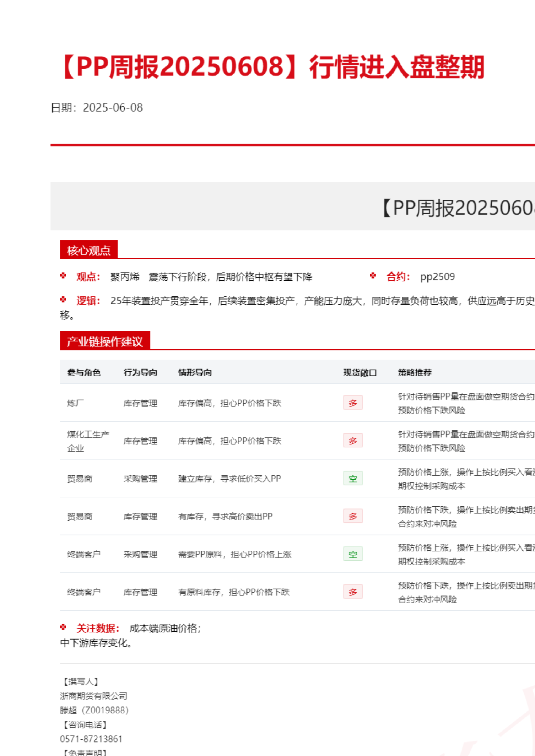Click the red diamond bullet beside 逻辑

point(63,300)
